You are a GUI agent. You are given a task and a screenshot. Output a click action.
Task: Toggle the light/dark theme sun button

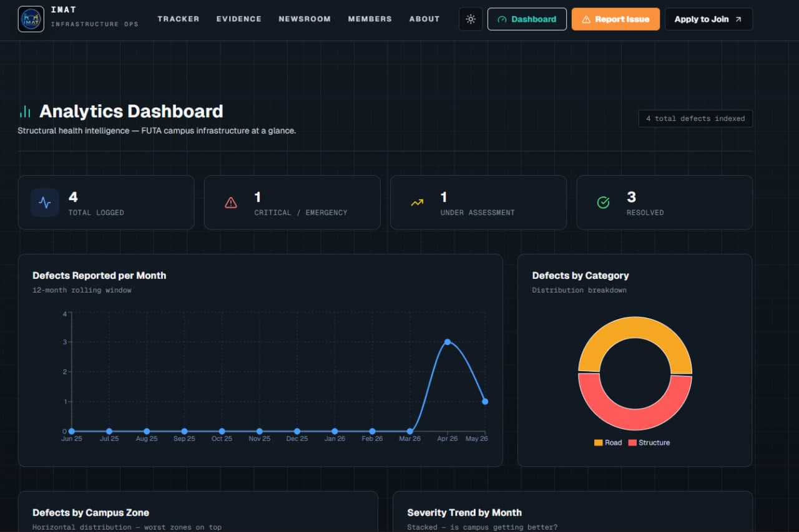[x=471, y=19]
